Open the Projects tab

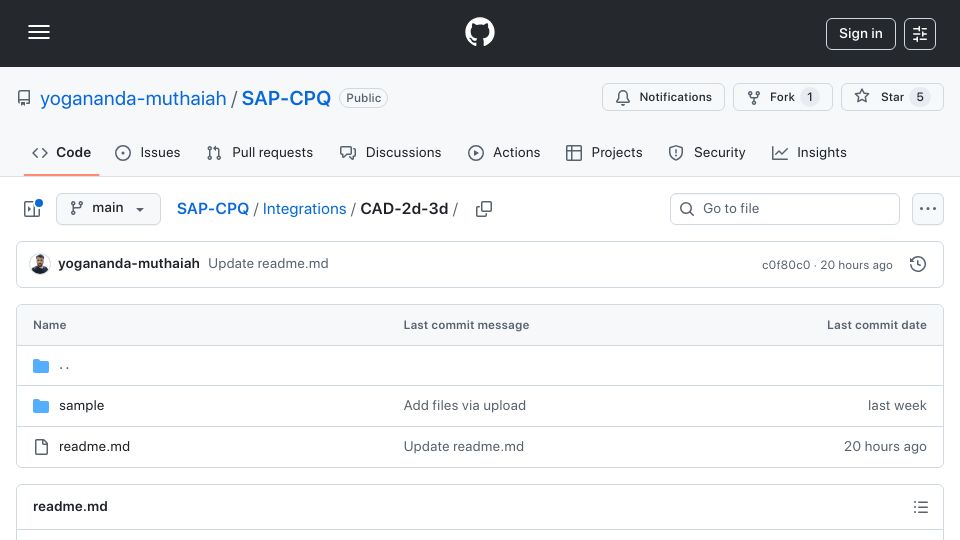pos(604,152)
